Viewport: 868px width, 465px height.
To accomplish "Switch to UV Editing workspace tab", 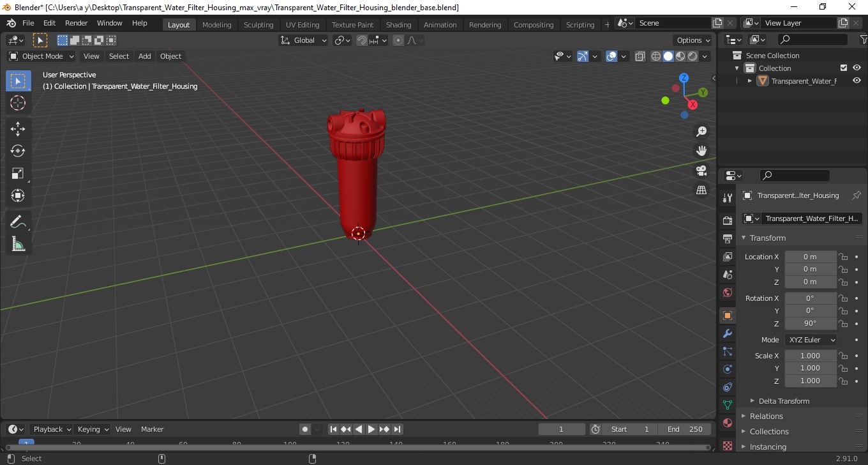I will click(x=303, y=25).
